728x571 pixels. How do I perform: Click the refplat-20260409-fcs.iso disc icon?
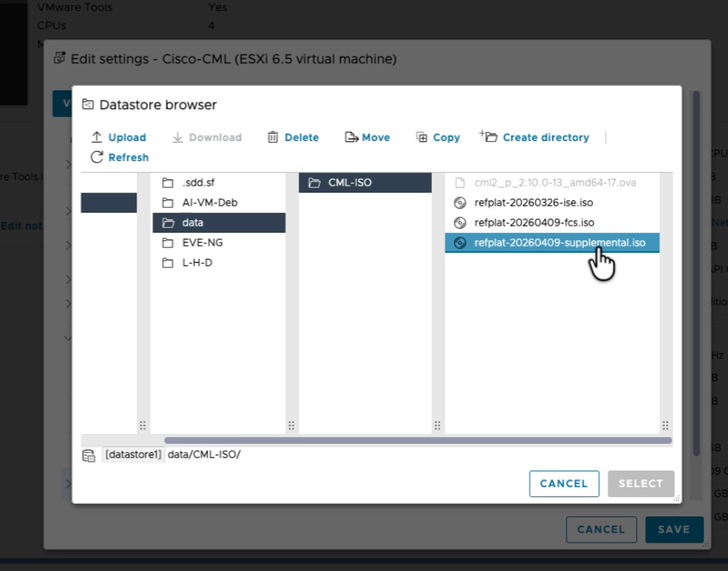[x=460, y=223]
